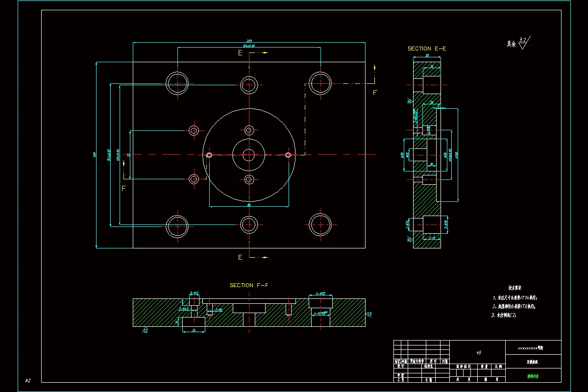Click technical requirement line mentioning C2
Screen dimensions: 588x392
point(504,316)
